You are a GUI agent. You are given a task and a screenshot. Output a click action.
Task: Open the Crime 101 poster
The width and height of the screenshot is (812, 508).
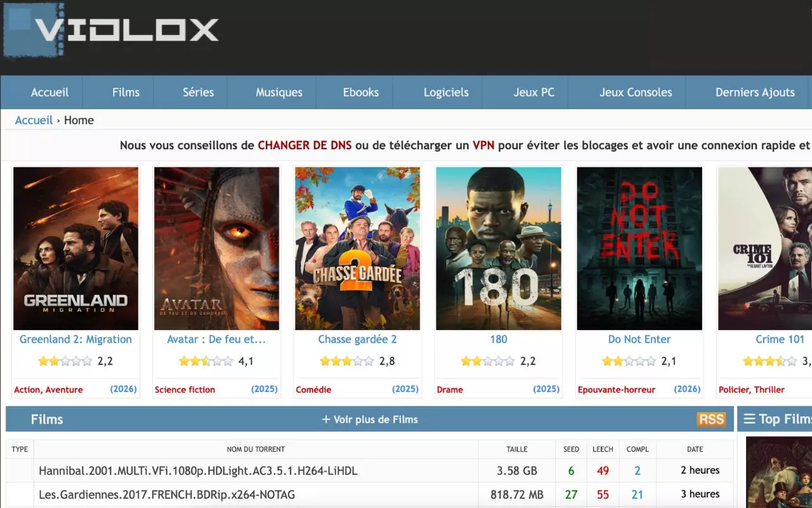pyautogui.click(x=765, y=248)
